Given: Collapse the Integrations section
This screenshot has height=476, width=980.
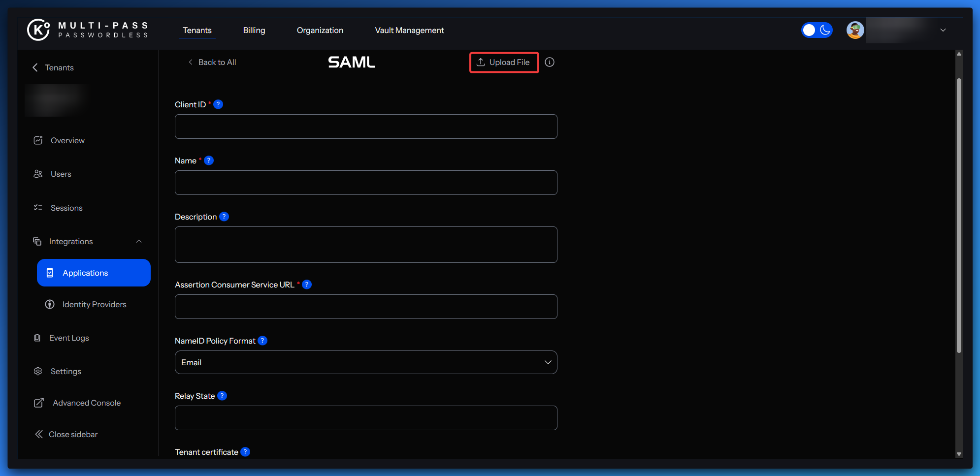Looking at the screenshot, I should (139, 241).
